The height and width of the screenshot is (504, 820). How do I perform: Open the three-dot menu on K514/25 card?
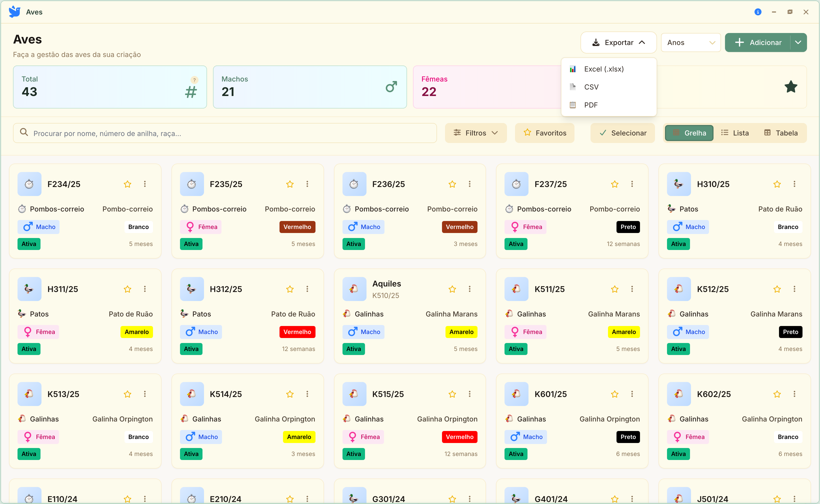pyautogui.click(x=307, y=394)
